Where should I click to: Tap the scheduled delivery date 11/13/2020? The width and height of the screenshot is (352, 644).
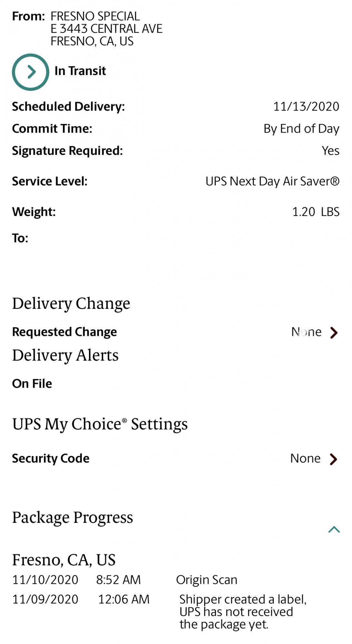click(306, 107)
